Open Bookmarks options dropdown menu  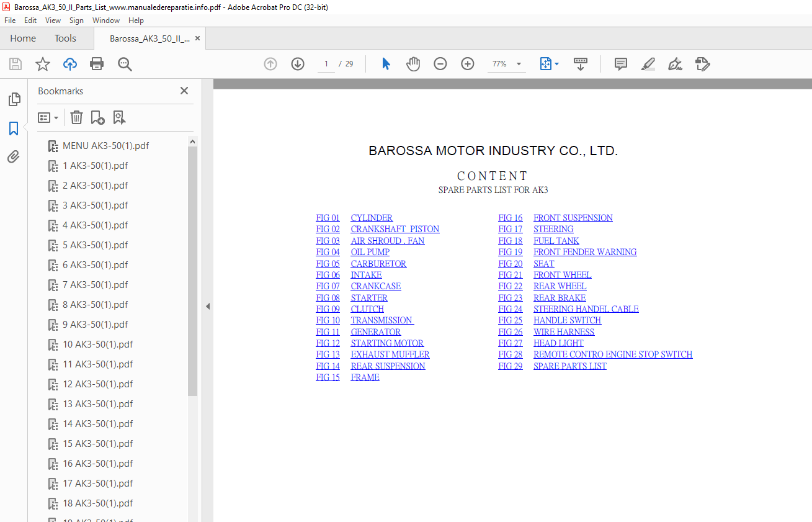pyautogui.click(x=48, y=117)
